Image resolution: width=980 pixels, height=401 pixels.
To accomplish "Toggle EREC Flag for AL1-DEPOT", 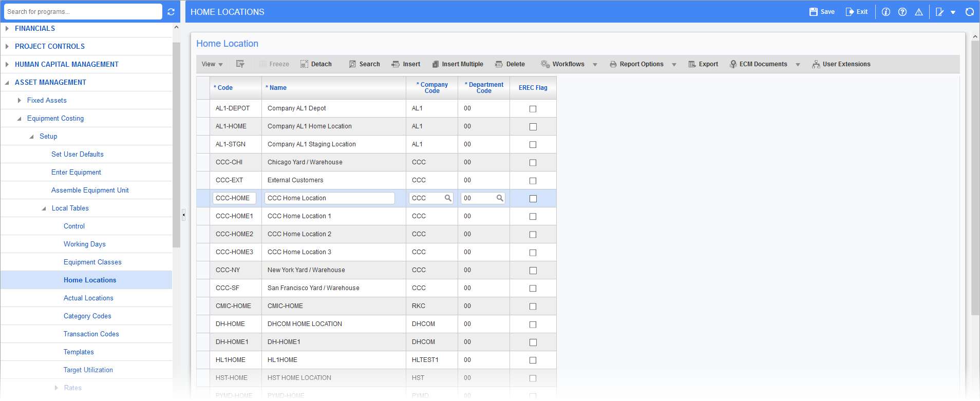I will click(x=533, y=109).
